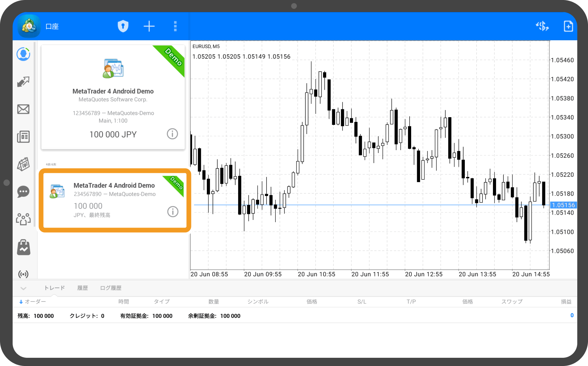Click the new order document icon

coord(568,26)
